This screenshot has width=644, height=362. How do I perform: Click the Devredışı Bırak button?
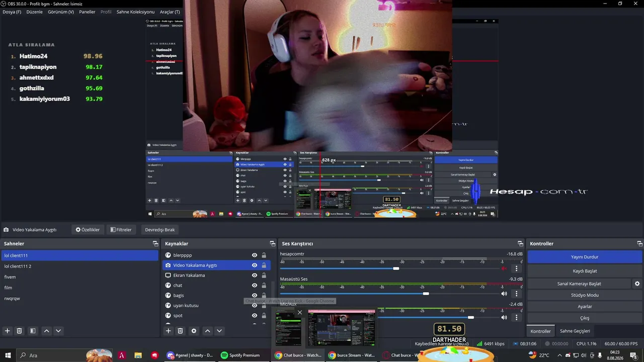click(160, 230)
